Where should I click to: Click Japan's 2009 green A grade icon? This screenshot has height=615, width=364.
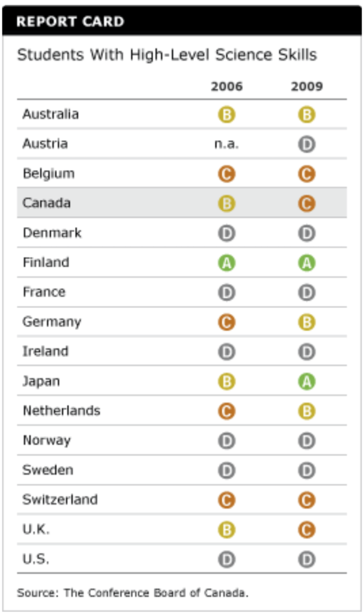point(306,381)
